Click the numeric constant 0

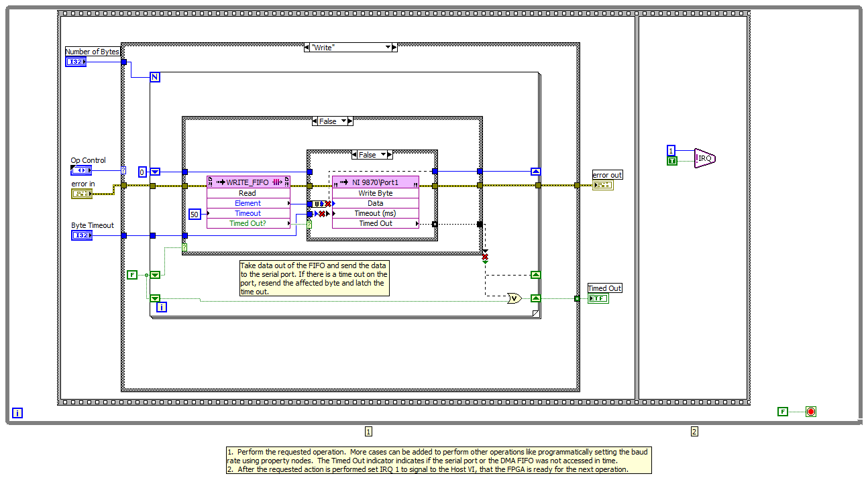pyautogui.click(x=143, y=172)
